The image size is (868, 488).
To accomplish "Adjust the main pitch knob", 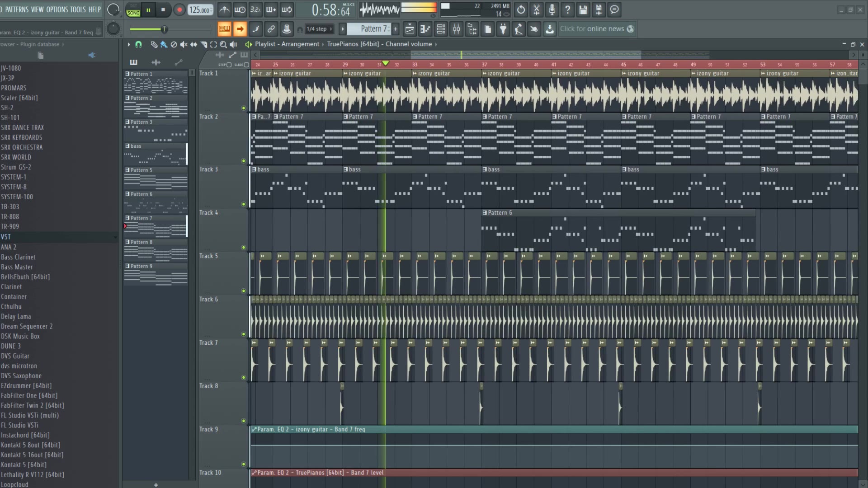I will click(113, 29).
